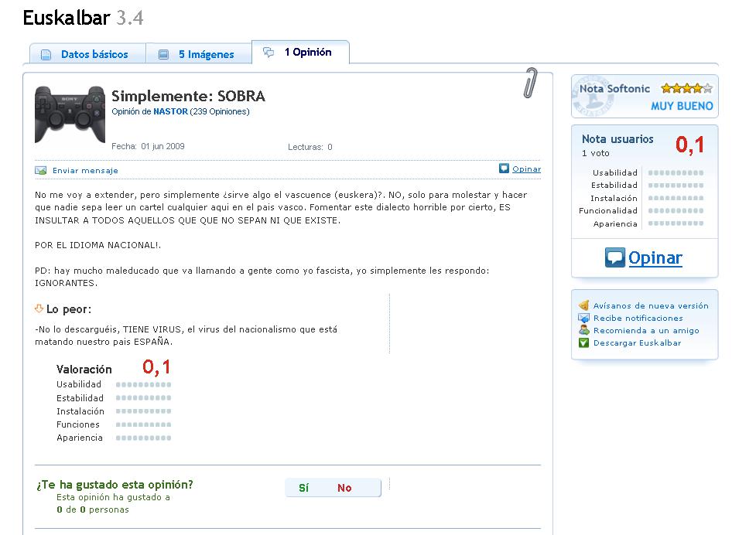
Task: Click the review title Simplemente: SOBRA
Action: point(188,96)
